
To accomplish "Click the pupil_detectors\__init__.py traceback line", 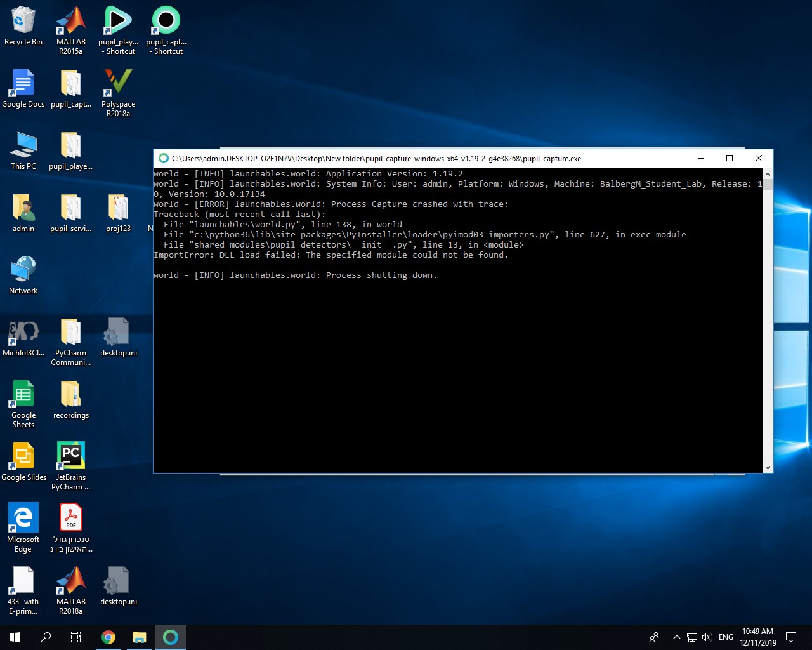I will coord(343,245).
